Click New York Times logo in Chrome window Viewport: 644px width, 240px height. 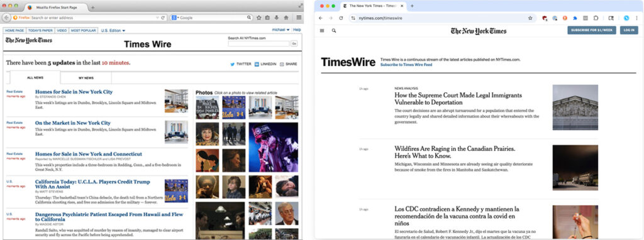[x=479, y=31]
